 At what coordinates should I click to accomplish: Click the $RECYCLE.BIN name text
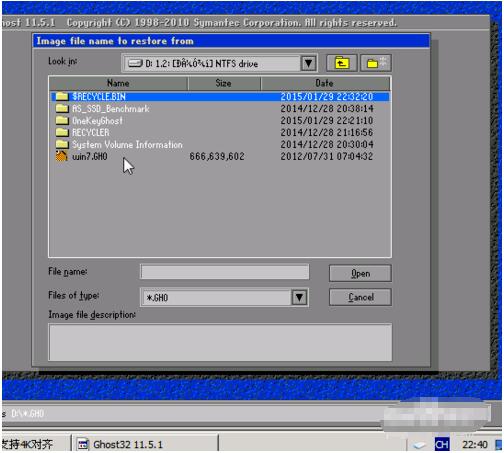[x=99, y=97]
